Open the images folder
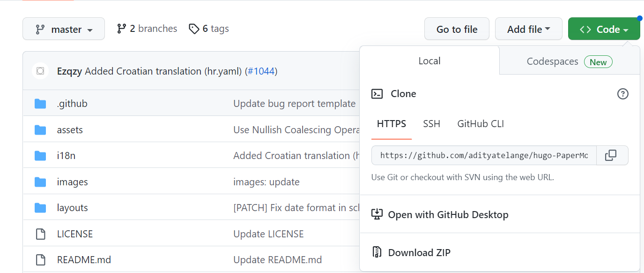This screenshot has width=644, height=273. (x=73, y=182)
